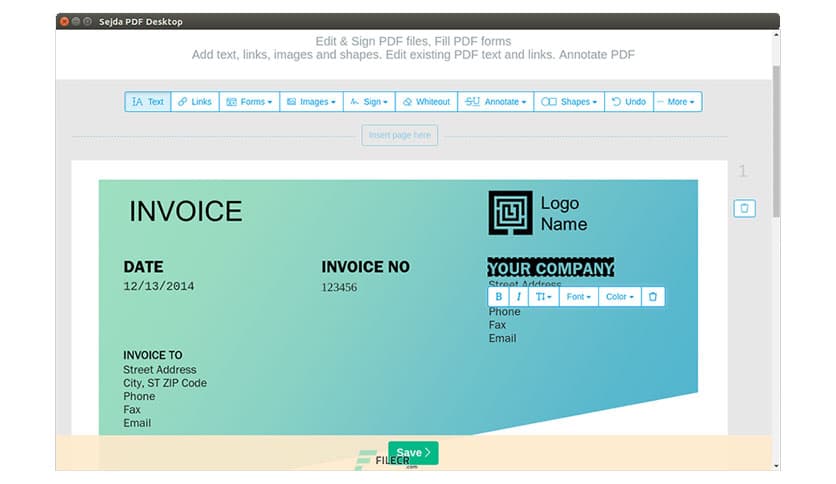Toggle bold on selected text
Viewport: 836px width, 484px height.
[499, 297]
